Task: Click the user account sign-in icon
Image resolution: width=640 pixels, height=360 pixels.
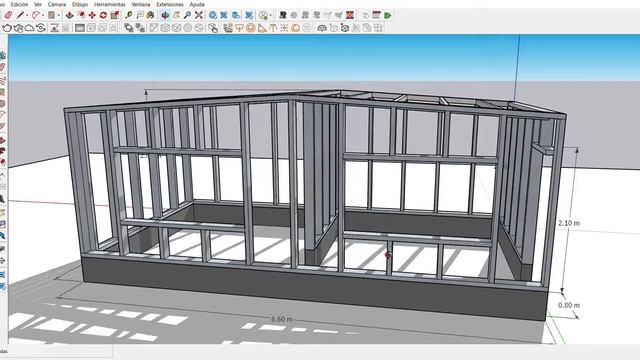Action: (x=264, y=16)
